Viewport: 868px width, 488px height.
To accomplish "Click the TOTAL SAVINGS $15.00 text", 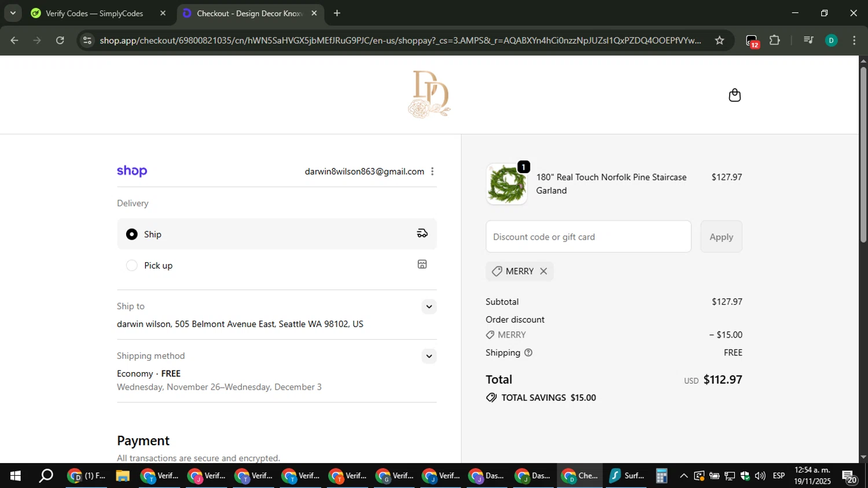I will click(x=549, y=398).
